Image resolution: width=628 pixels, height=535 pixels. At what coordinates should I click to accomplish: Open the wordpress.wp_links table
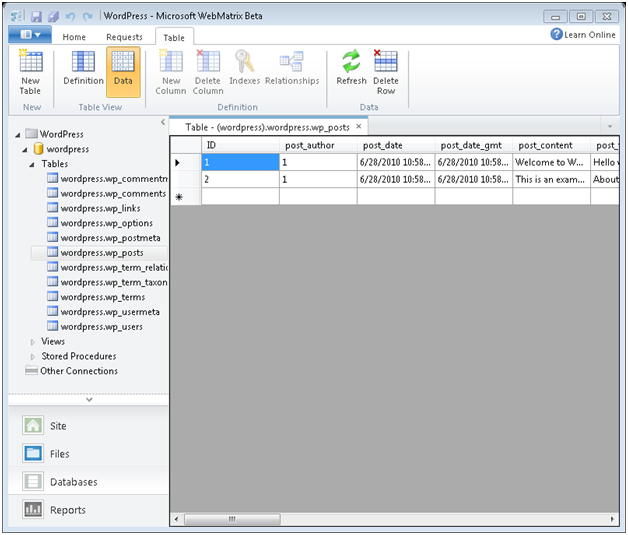click(94, 208)
